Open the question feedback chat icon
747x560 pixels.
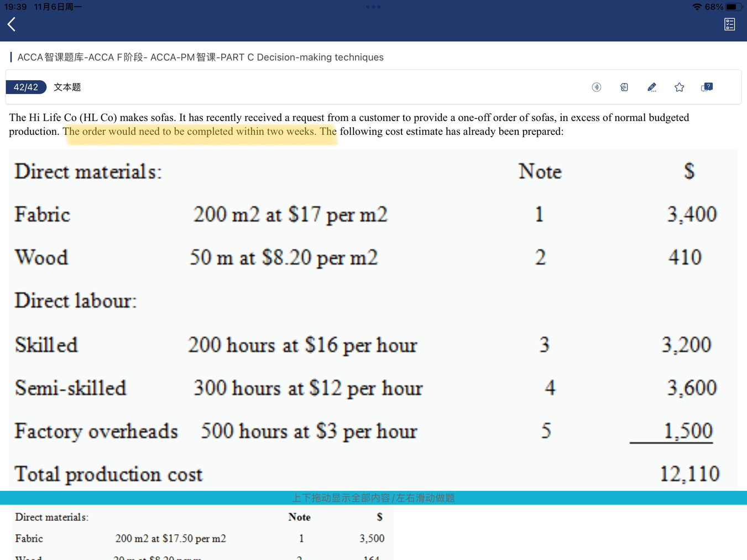tap(707, 87)
